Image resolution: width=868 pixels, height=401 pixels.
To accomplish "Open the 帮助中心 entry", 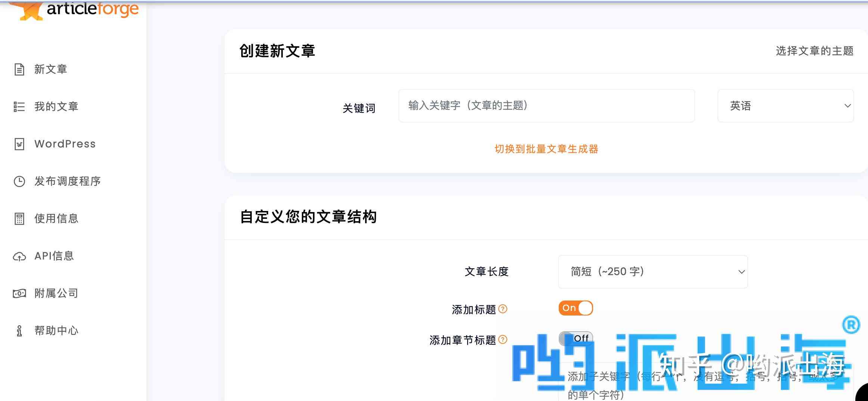I will [x=56, y=331].
